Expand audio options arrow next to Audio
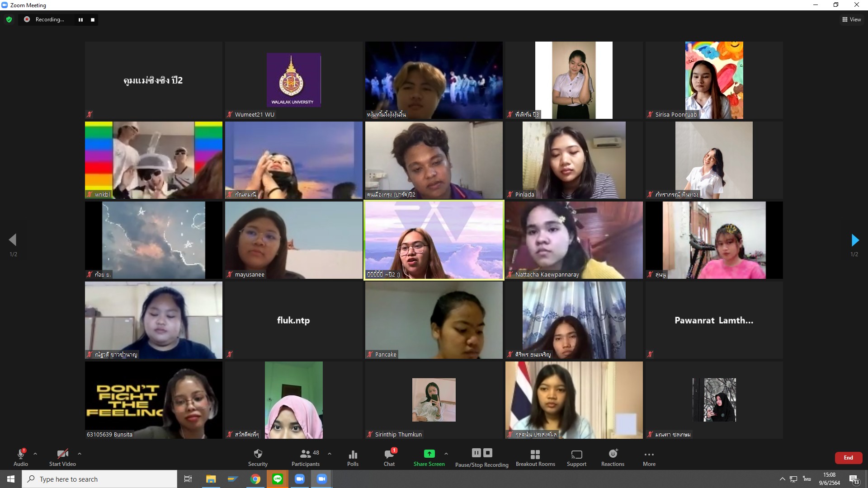 (35, 454)
